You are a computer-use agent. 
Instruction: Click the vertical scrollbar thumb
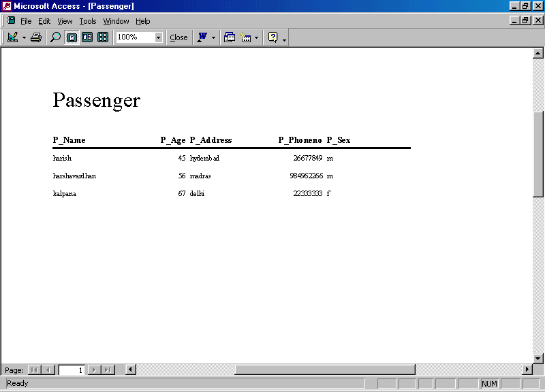tap(538, 154)
